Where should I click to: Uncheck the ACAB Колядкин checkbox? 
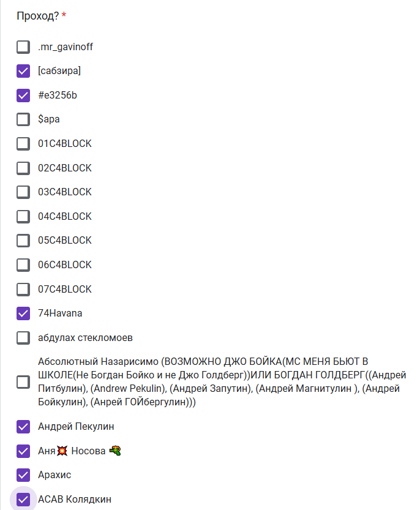(x=23, y=500)
